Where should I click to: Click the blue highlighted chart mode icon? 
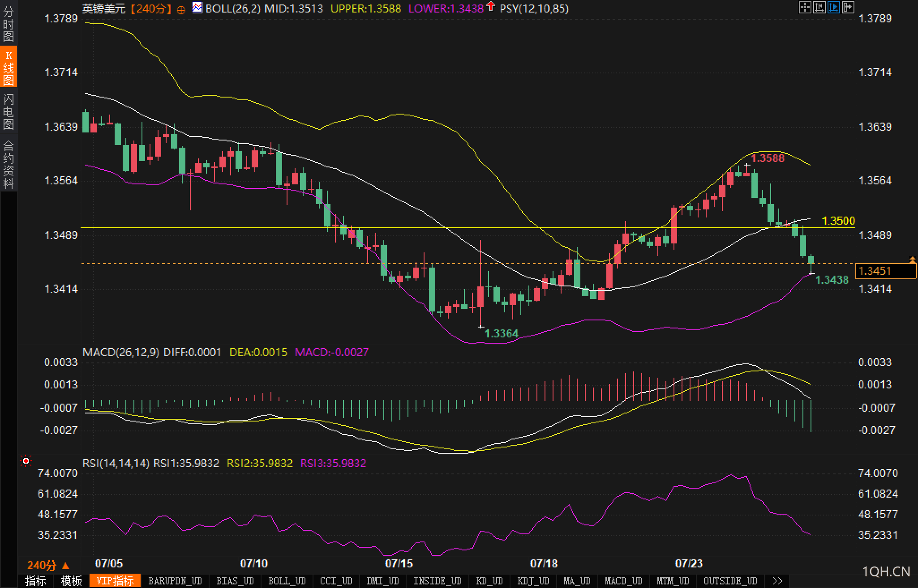(x=833, y=7)
